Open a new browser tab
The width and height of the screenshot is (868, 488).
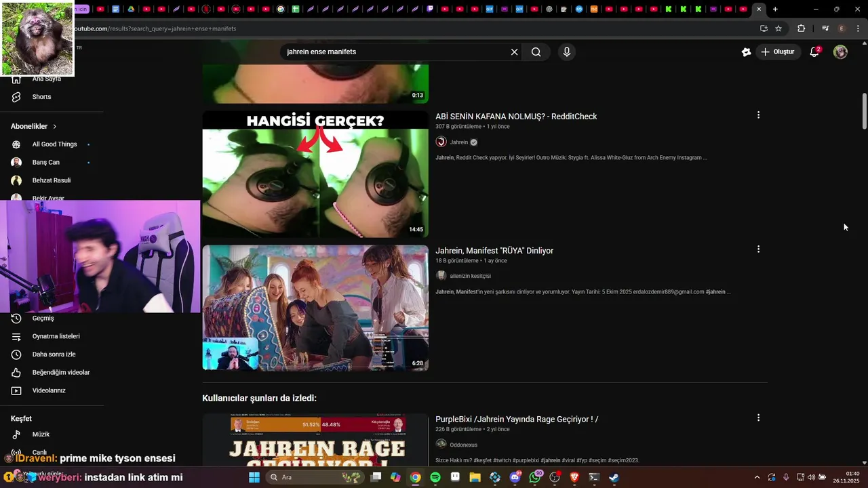[x=775, y=9]
